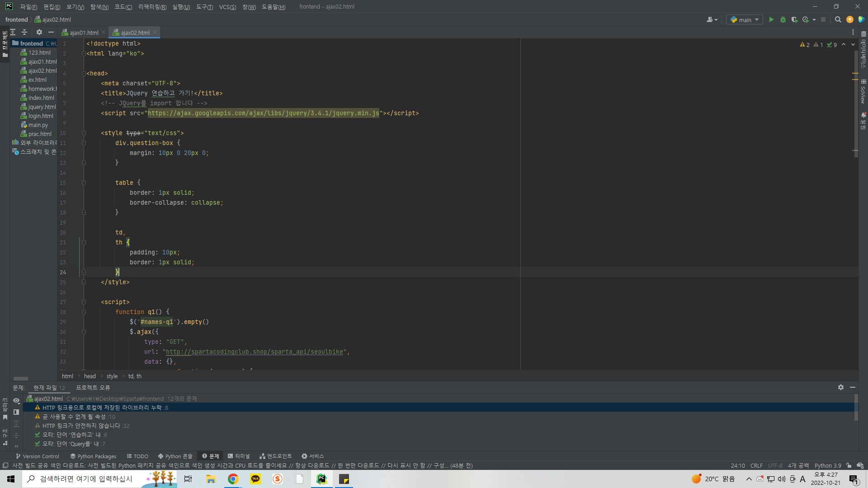This screenshot has height=488, width=868.
Task: Expand all in the project tree toolbar
Action: (13, 32)
